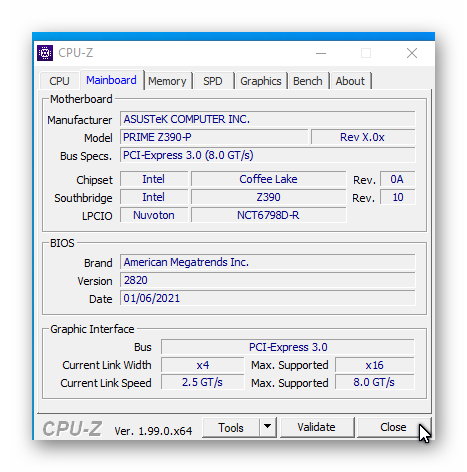The image size is (467, 472).
Task: Close the window with the X button
Action: coord(412,53)
